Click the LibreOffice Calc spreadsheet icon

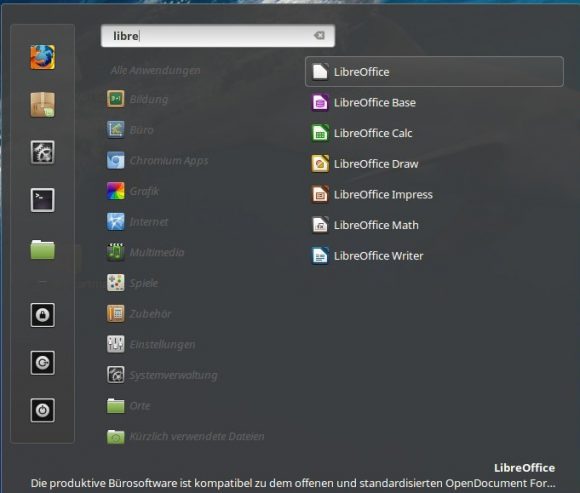click(x=320, y=133)
